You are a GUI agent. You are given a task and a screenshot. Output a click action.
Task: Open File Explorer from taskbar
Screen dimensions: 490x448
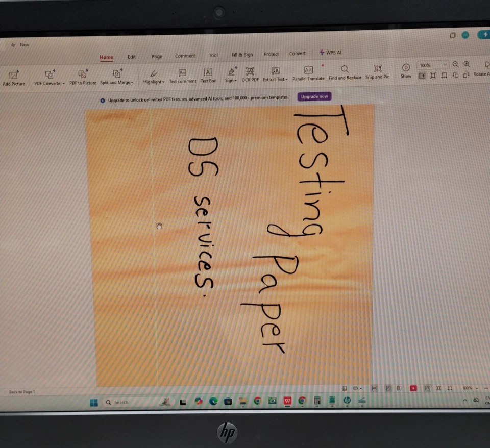[x=242, y=401]
